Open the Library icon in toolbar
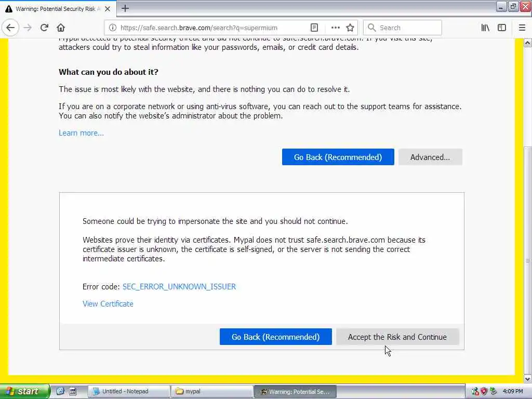 click(x=485, y=28)
